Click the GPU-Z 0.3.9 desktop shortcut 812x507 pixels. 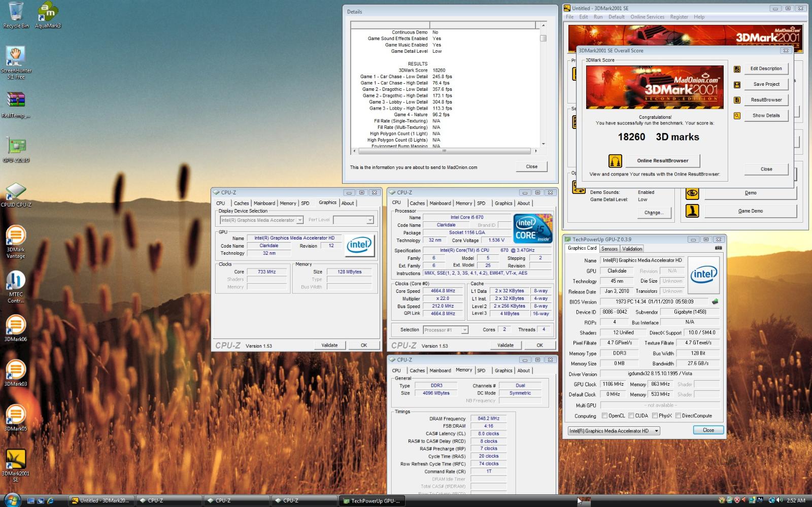pos(16,150)
